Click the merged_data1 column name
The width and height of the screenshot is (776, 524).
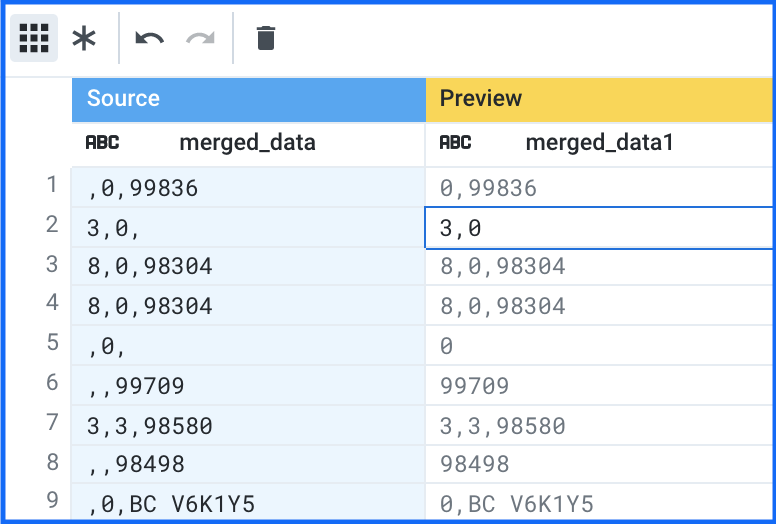click(x=599, y=143)
